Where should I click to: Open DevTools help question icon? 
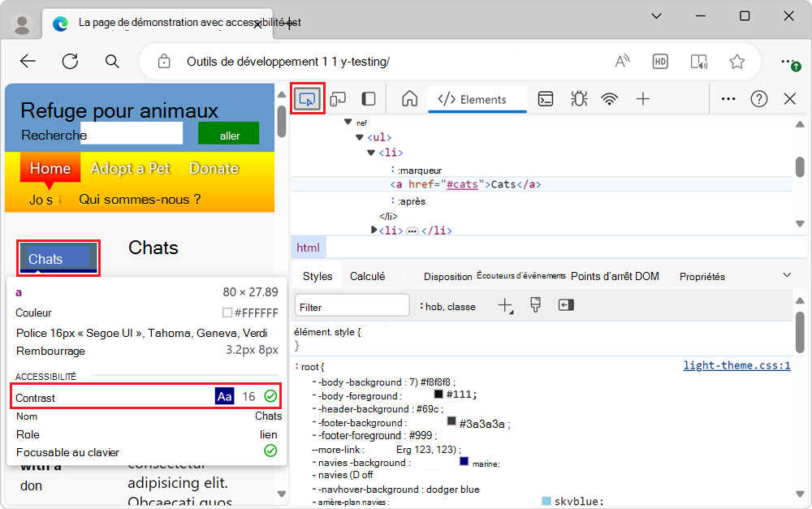tap(758, 99)
